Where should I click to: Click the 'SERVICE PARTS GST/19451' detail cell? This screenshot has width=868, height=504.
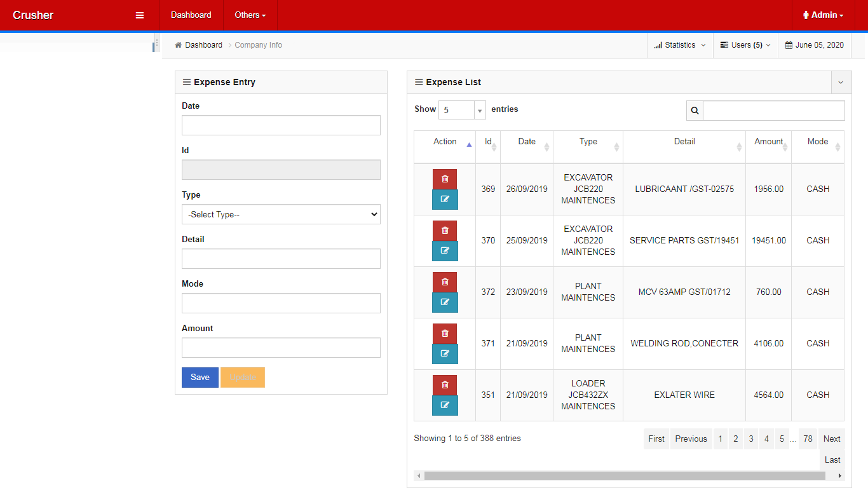tap(684, 241)
